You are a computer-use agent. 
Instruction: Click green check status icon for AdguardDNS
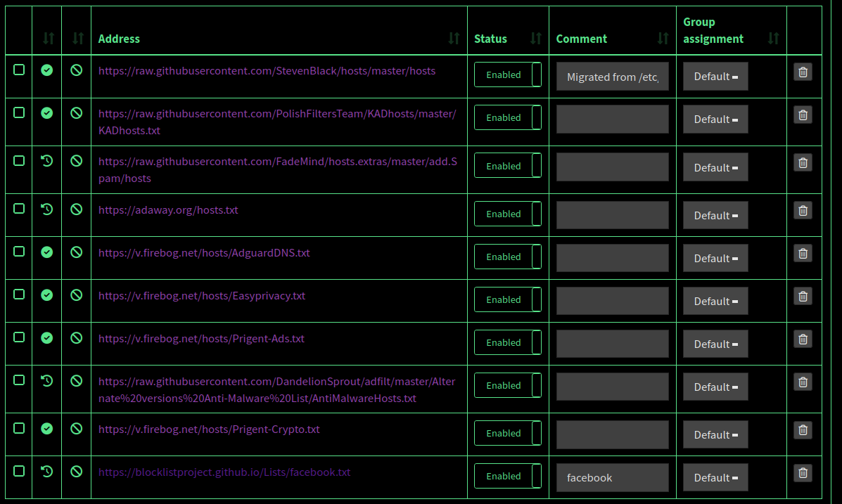coord(47,252)
